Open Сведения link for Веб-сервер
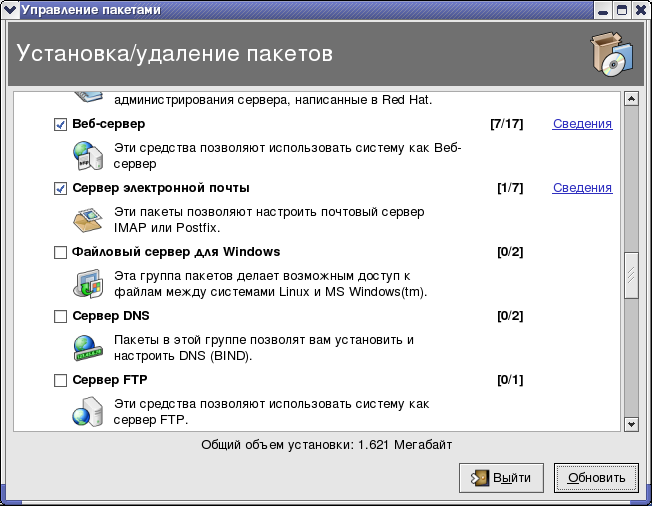652x506 pixels. [x=582, y=124]
